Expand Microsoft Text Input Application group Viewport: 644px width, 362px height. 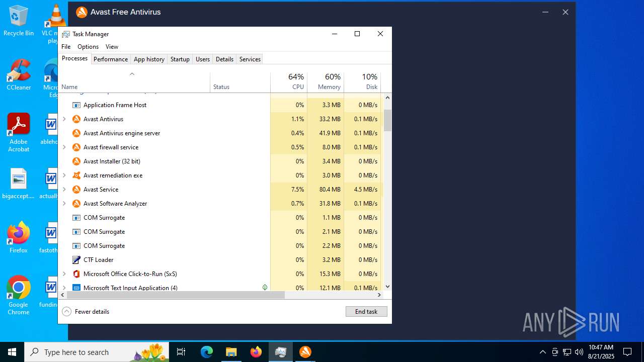pos(64,288)
